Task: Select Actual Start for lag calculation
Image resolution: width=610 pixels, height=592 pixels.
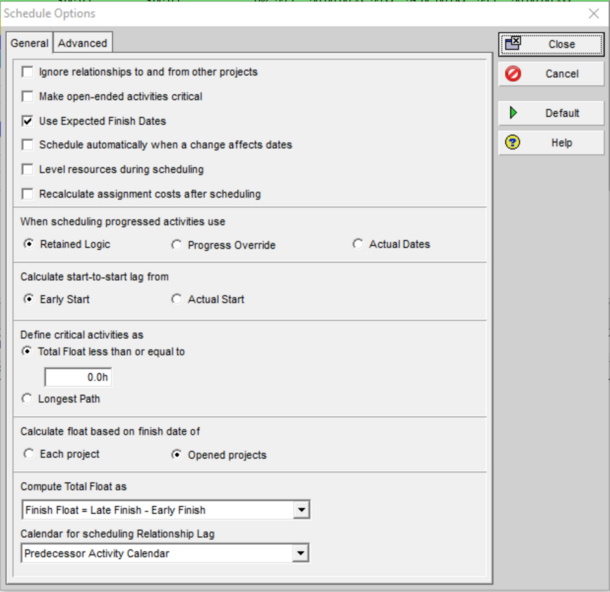Action: point(177,299)
